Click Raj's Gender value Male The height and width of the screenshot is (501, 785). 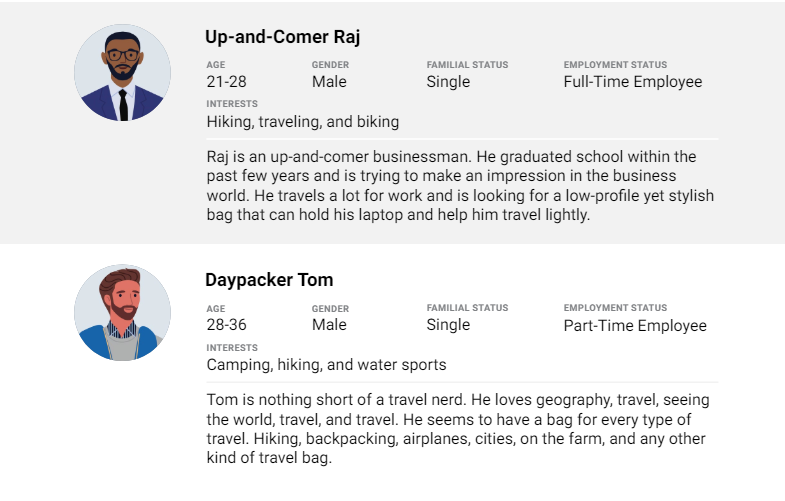pos(329,82)
